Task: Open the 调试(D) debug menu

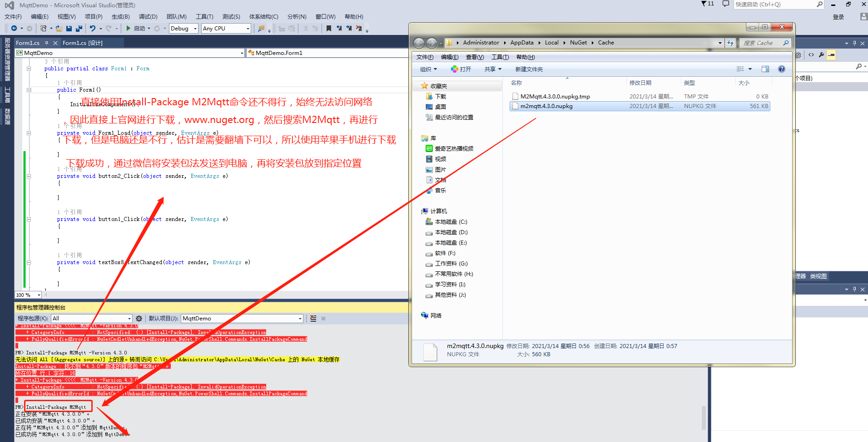Action: 148,17
